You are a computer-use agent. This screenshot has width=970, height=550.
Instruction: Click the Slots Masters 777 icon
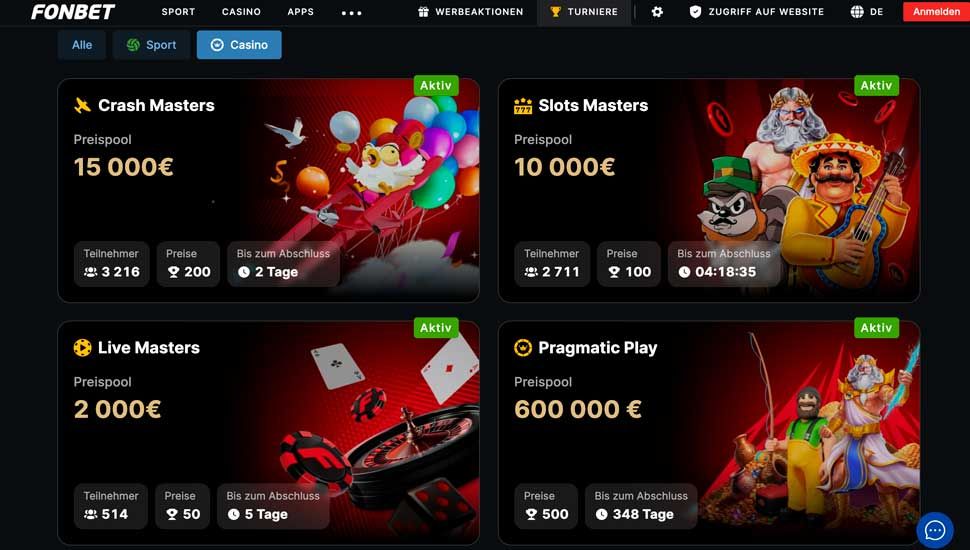point(523,106)
